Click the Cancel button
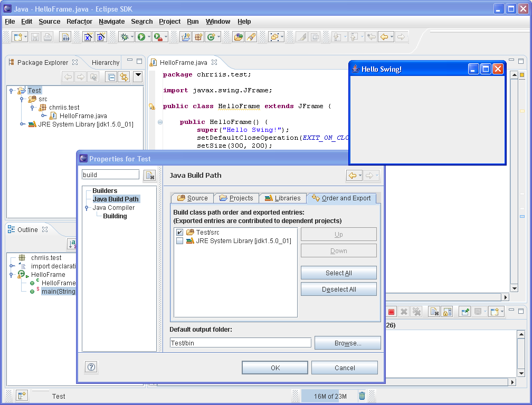Viewport: 532px width, 405px height. point(344,368)
